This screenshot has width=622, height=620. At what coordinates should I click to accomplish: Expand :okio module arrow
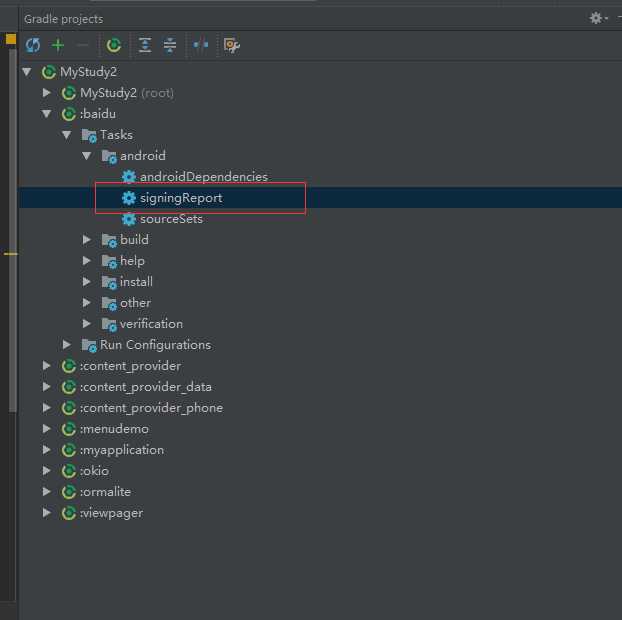[x=47, y=471]
